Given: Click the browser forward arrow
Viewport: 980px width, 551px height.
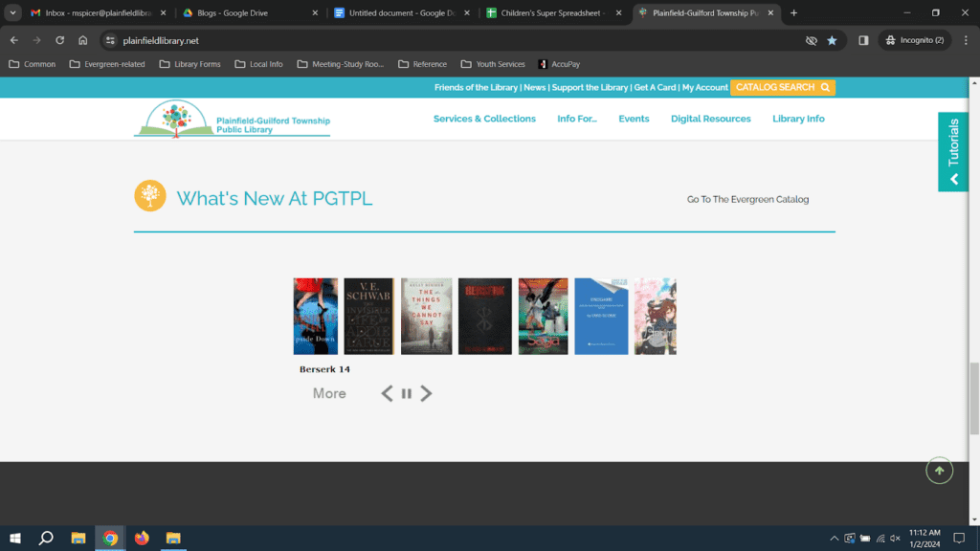Looking at the screenshot, I should click(37, 40).
